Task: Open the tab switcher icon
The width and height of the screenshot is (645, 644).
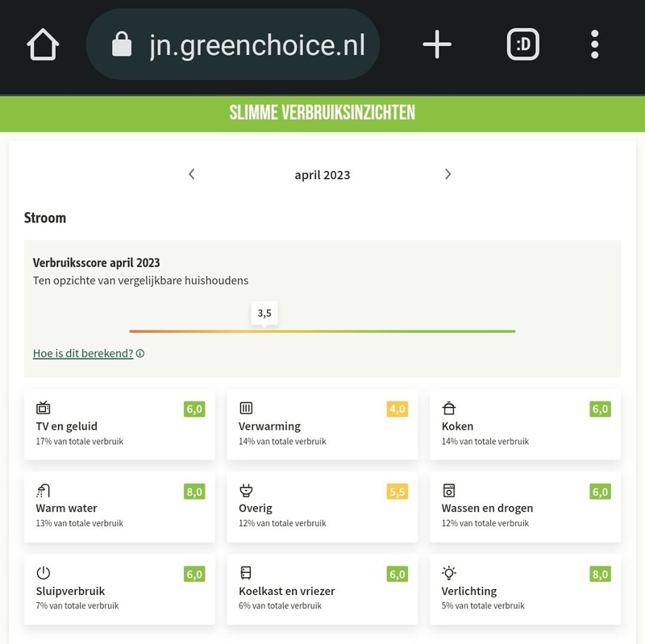Action: [x=522, y=44]
